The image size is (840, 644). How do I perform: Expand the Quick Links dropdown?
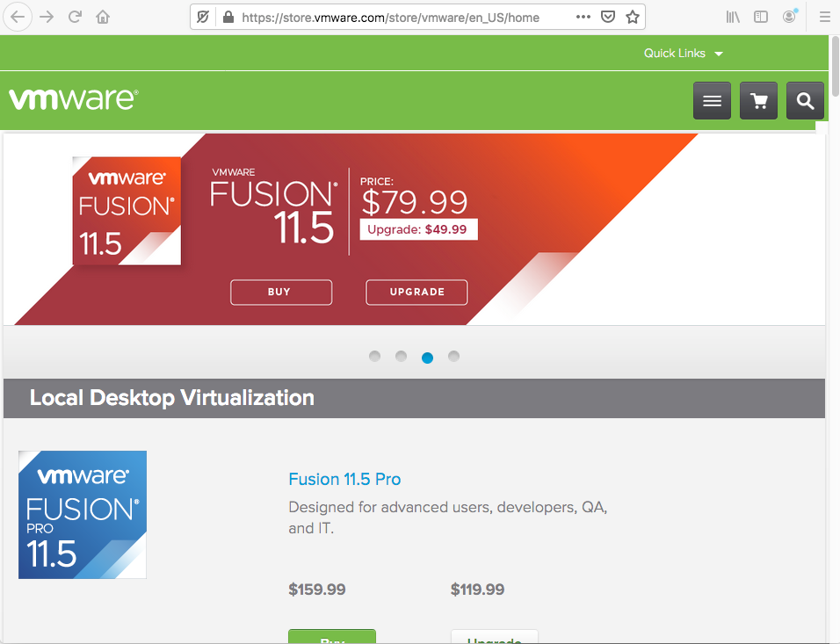tap(683, 54)
